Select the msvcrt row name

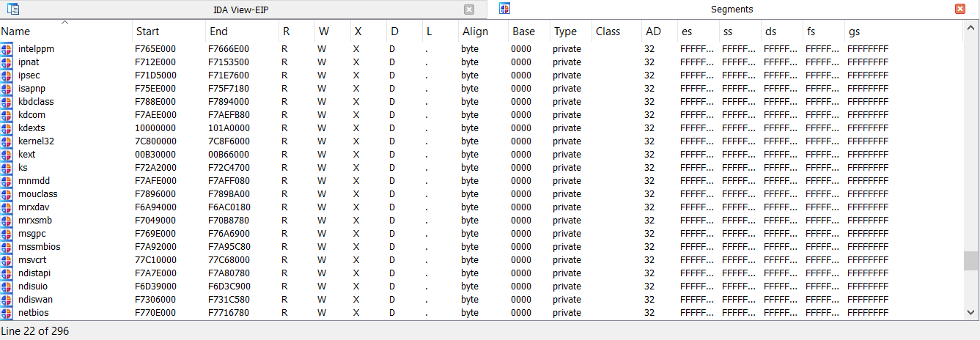(32, 260)
